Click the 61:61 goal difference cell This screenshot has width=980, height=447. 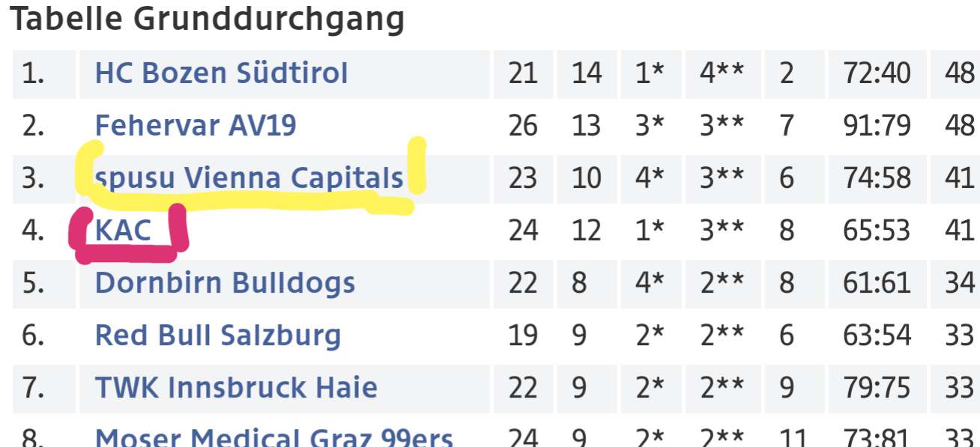pyautogui.click(x=877, y=283)
